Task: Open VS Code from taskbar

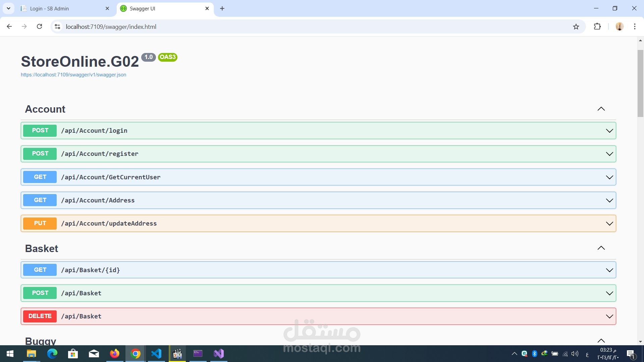Action: coord(156,354)
